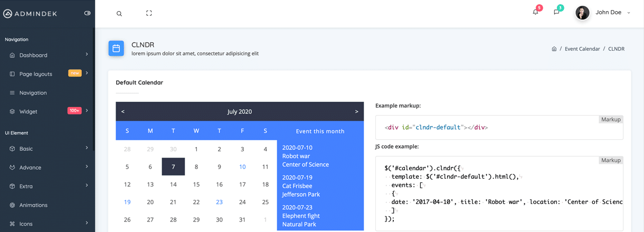Click the Icons command icon in sidebar
Image resolution: width=644 pixels, height=232 pixels.
coord(12,224)
